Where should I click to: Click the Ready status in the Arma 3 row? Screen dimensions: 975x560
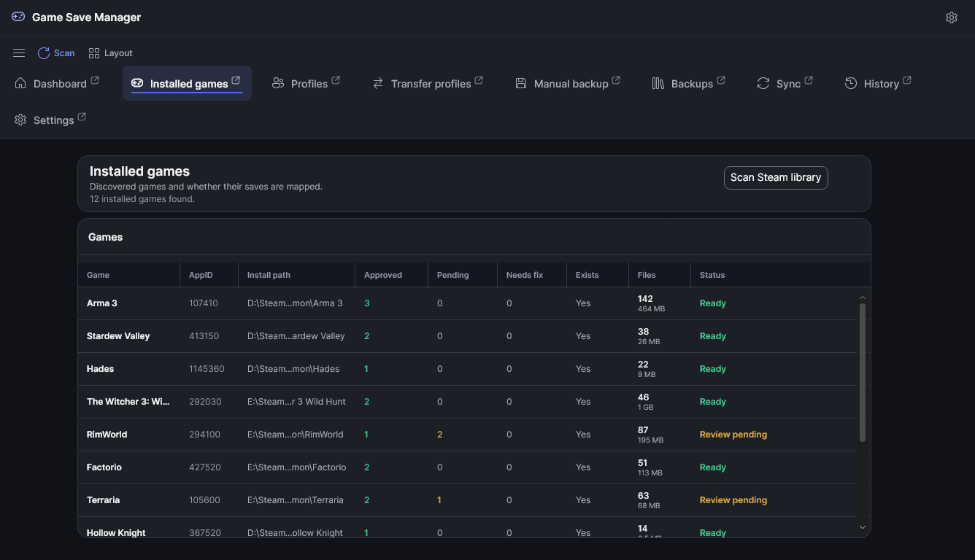(713, 303)
